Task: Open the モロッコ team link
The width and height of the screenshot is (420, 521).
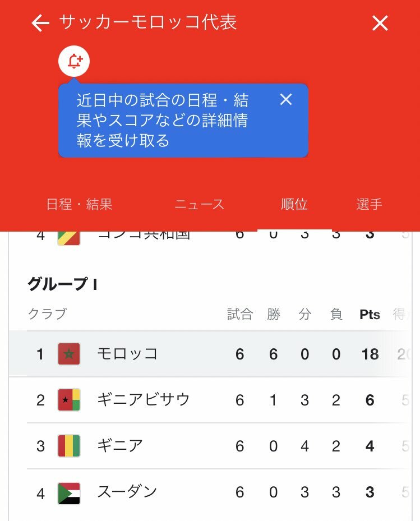Action: (127, 354)
